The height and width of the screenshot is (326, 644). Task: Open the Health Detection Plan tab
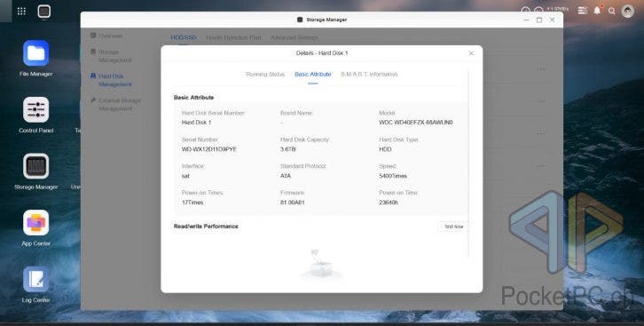[233, 37]
